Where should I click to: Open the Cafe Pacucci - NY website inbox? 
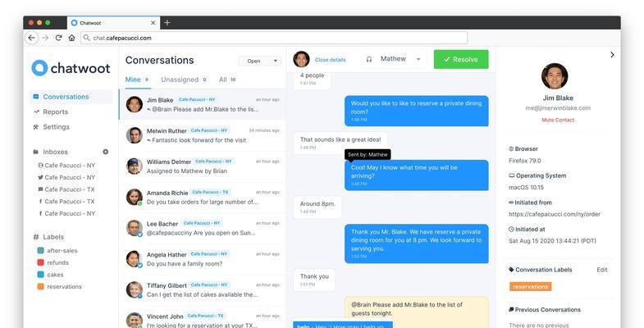66,166
